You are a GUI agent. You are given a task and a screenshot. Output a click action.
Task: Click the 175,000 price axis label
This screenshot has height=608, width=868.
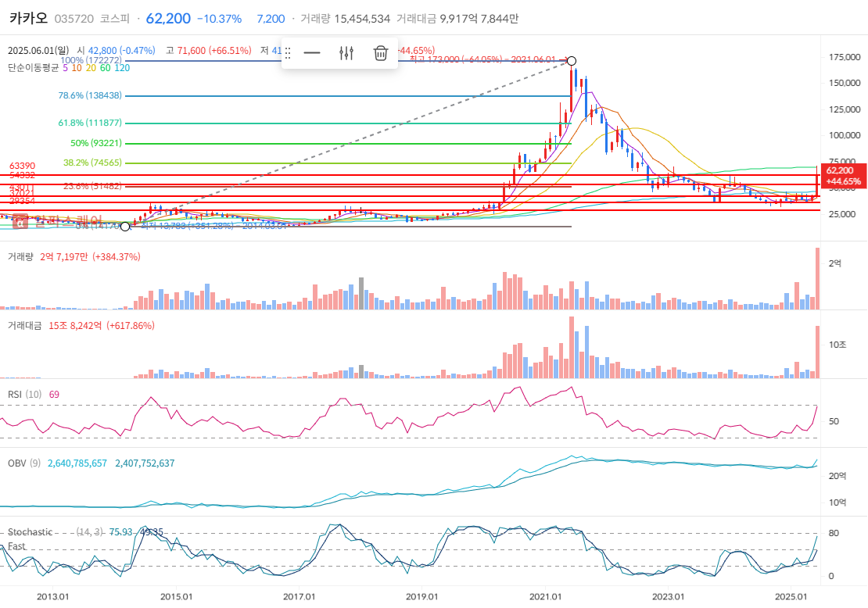point(845,57)
